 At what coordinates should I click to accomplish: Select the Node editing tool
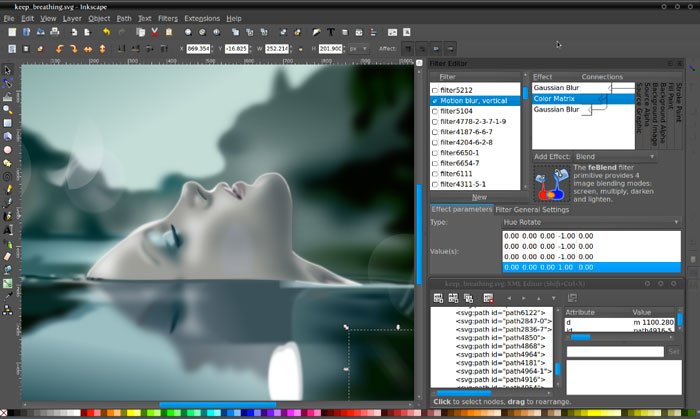8,83
